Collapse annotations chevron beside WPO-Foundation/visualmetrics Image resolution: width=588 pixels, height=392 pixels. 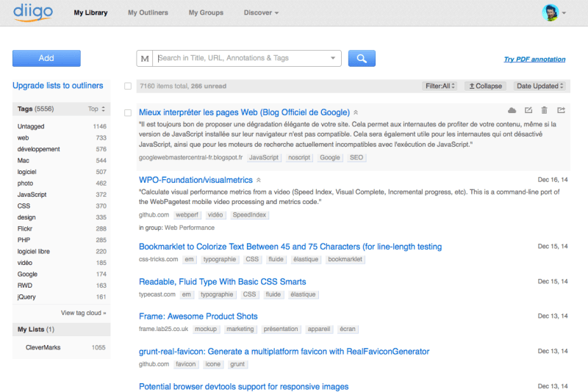click(259, 180)
